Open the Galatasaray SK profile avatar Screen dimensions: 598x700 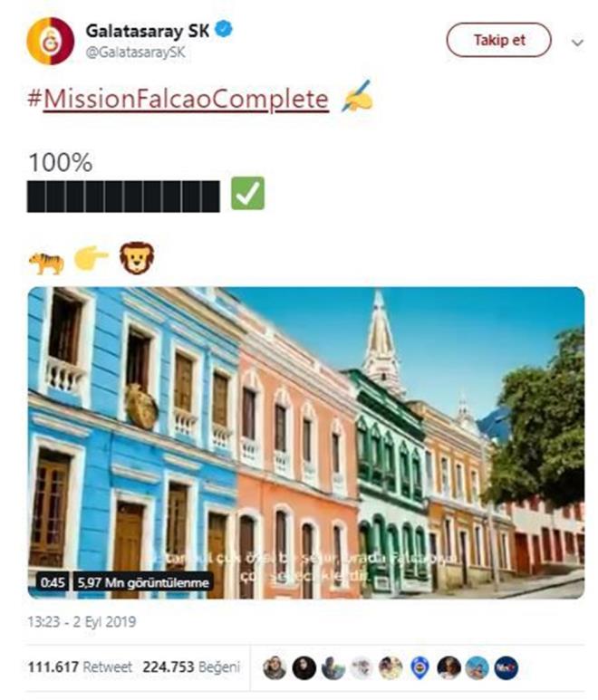pos(51,41)
